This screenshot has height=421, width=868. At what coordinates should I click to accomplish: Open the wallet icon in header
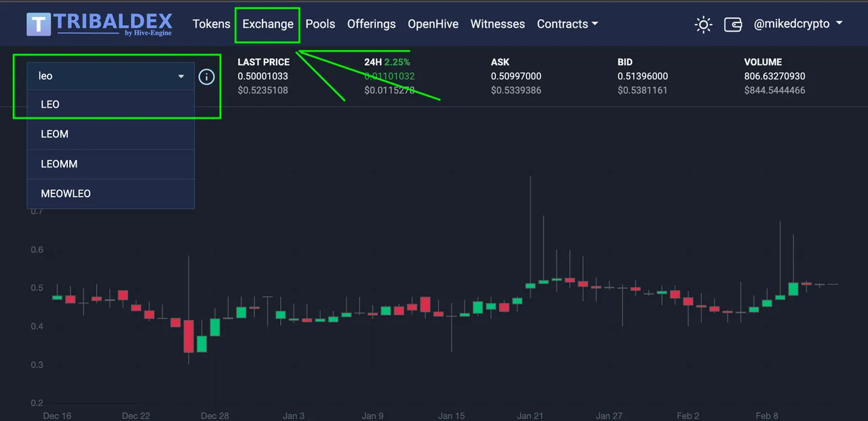pyautogui.click(x=733, y=25)
